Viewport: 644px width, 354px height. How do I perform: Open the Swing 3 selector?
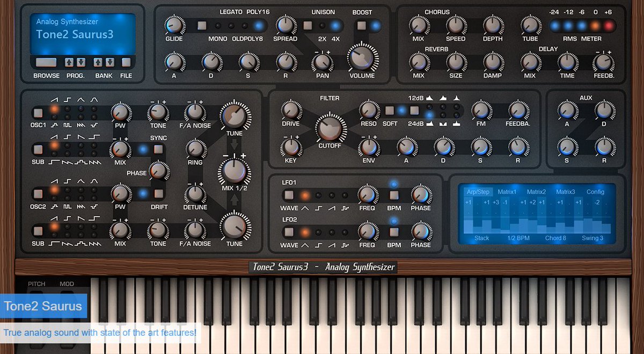pyautogui.click(x=592, y=238)
